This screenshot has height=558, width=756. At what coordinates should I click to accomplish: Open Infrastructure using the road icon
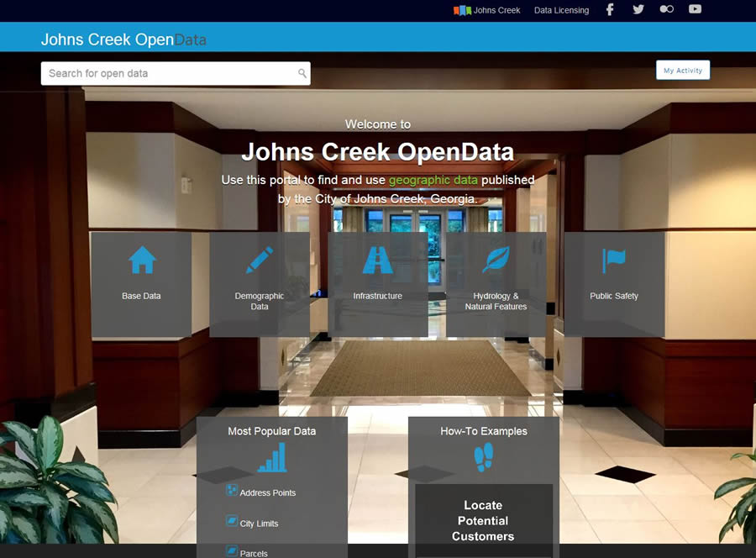[376, 257]
